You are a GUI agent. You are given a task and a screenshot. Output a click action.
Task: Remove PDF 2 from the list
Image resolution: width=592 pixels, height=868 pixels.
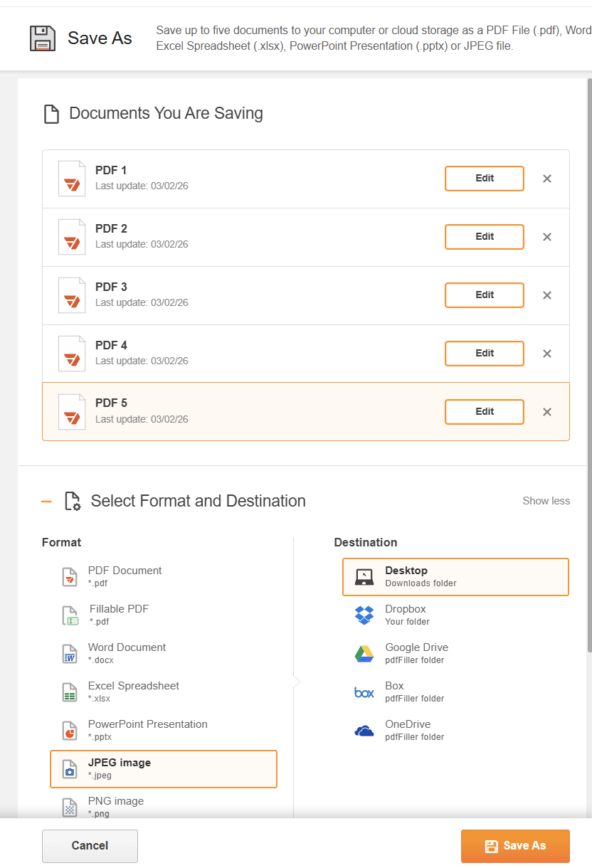[x=547, y=237]
